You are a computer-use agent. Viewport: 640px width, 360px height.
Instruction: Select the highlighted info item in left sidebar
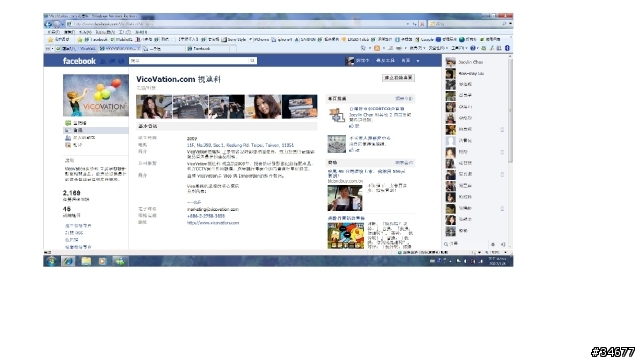click(96, 130)
